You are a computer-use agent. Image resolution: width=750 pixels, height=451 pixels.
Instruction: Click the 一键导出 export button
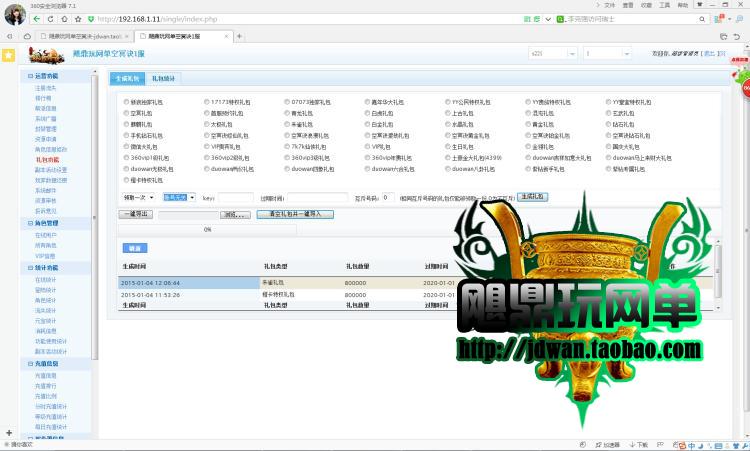pos(135,214)
